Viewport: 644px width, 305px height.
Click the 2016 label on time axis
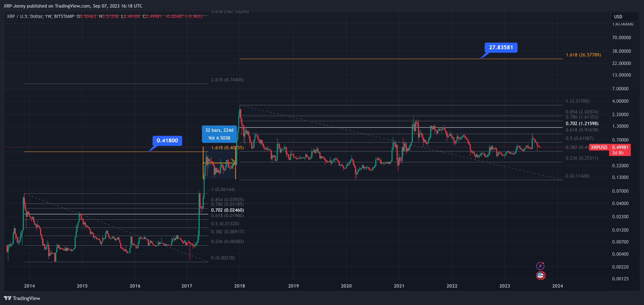(135, 286)
